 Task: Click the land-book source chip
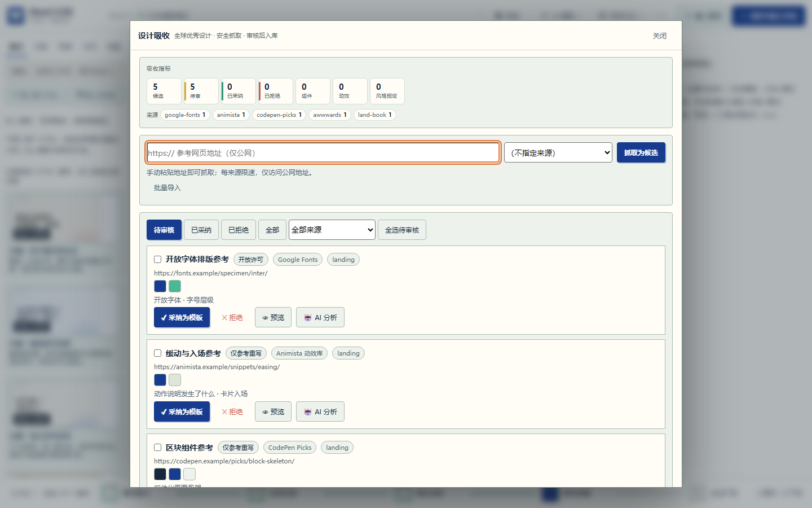click(x=375, y=115)
